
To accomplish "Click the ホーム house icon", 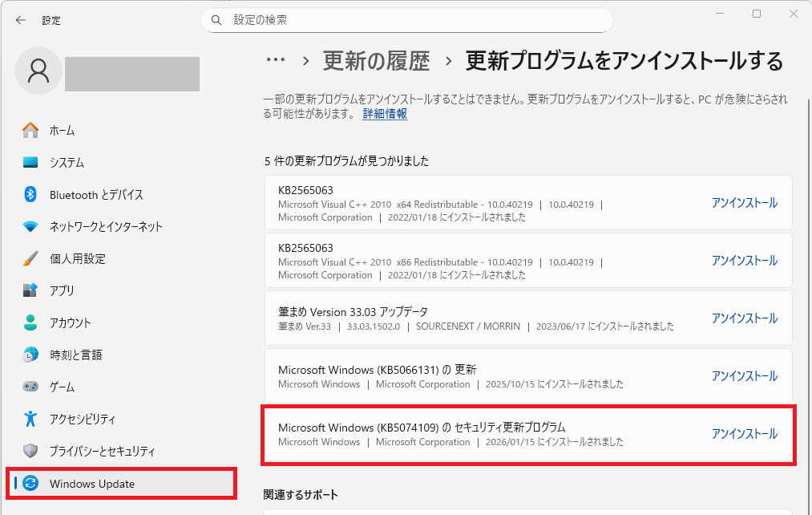I will pos(30,130).
